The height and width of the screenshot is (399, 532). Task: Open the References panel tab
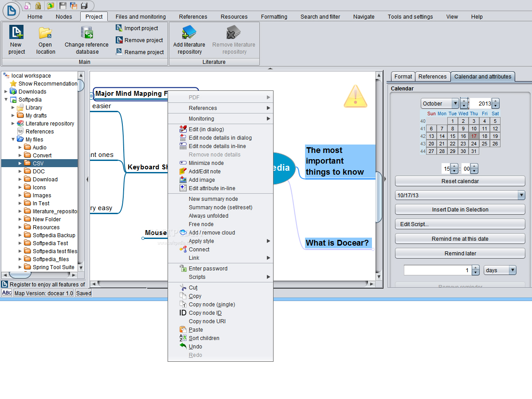tap(432, 77)
